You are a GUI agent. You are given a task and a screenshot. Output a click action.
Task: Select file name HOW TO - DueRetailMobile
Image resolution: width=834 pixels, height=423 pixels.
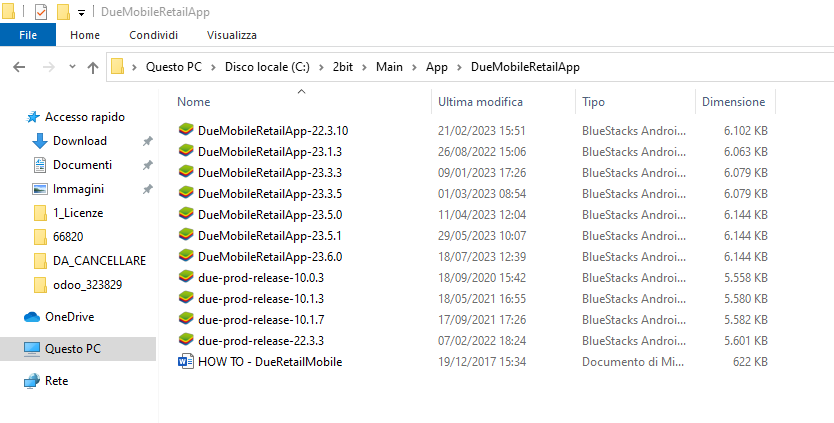point(270,362)
